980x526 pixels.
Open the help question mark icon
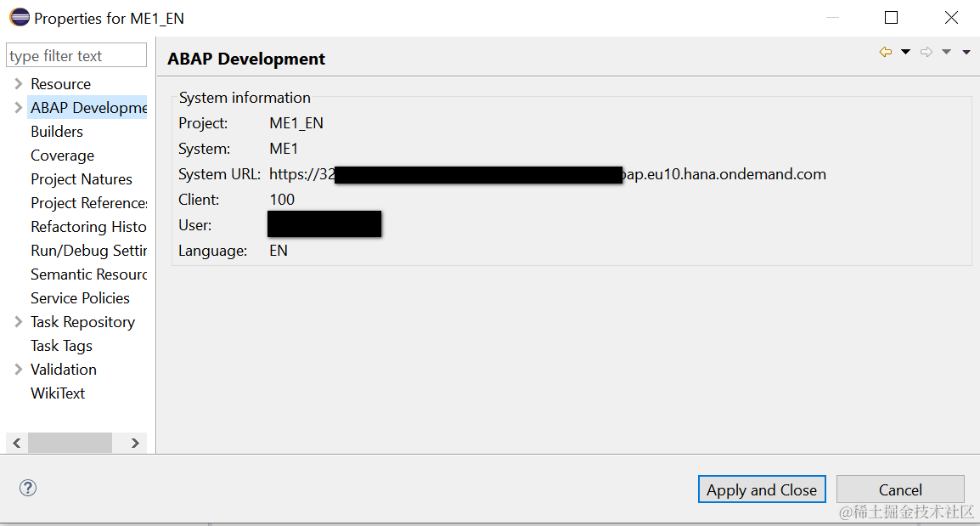click(27, 488)
